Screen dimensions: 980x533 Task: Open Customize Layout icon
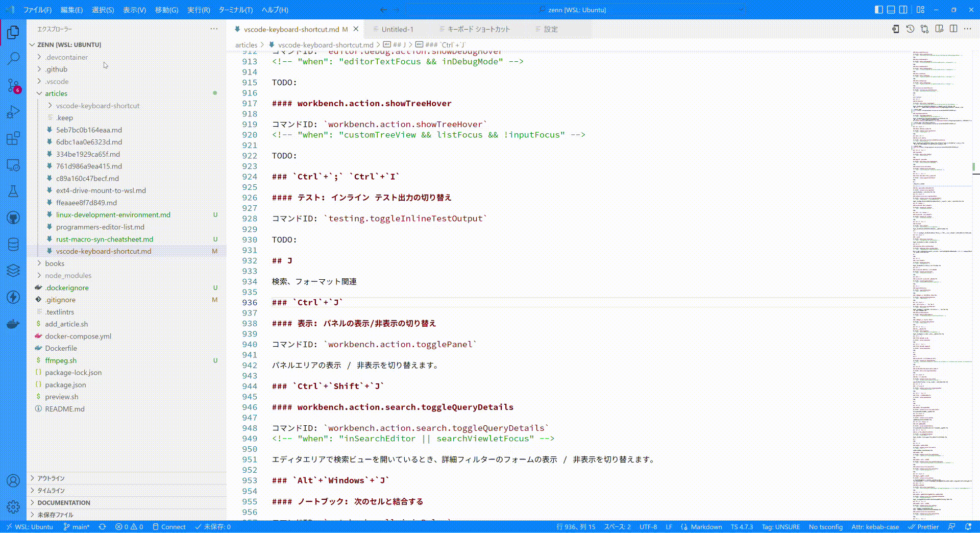click(920, 10)
